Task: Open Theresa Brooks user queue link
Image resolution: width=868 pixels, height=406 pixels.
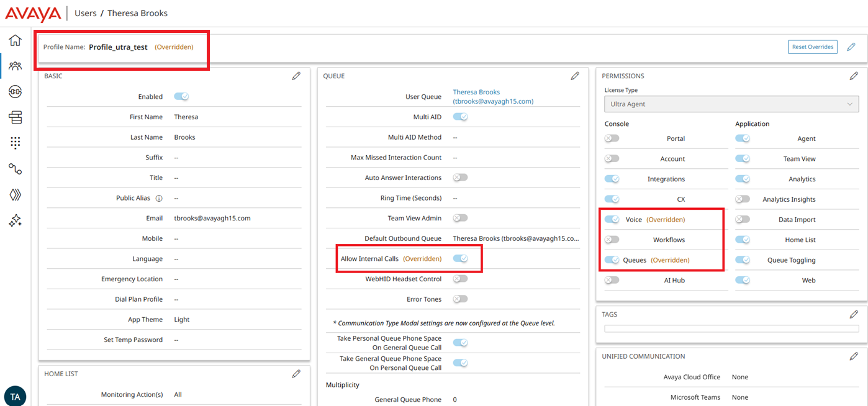Action: coord(493,96)
